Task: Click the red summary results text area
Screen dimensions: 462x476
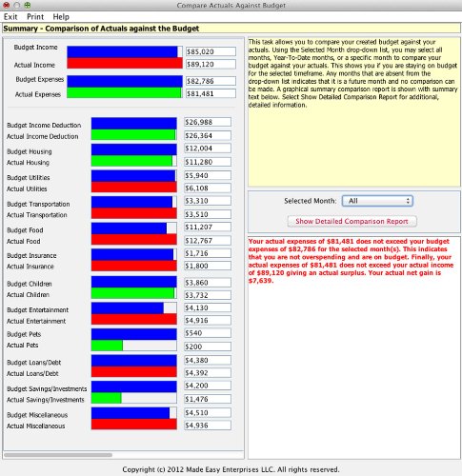Action: 353,347
